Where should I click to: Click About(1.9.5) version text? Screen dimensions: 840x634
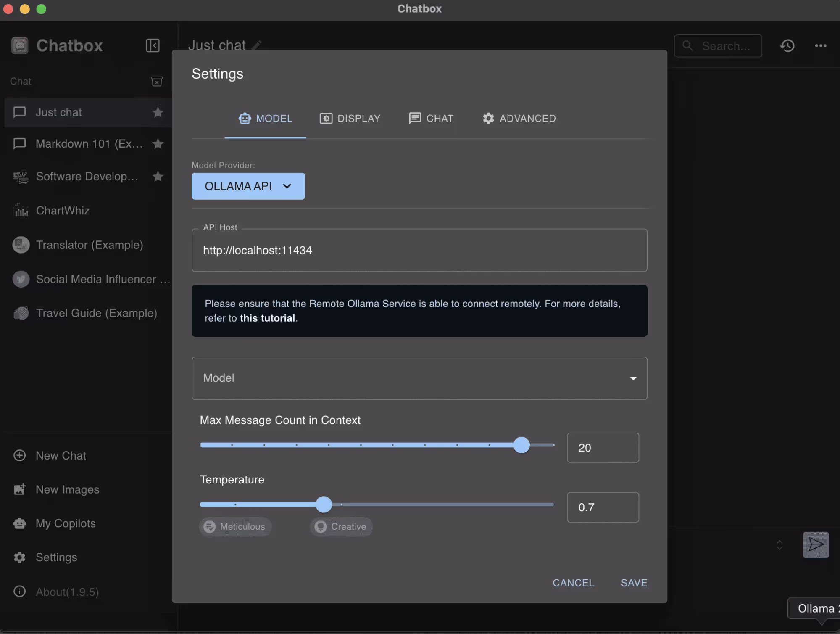click(67, 592)
